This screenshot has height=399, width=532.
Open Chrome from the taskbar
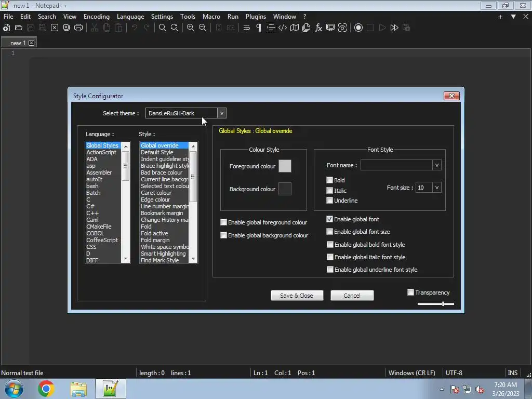46,389
